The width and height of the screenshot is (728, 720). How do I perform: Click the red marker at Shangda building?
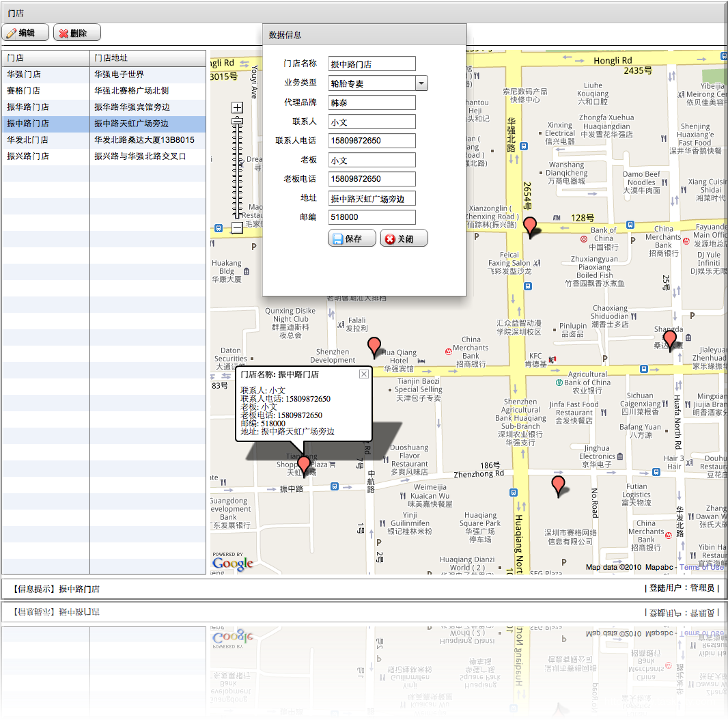669,340
